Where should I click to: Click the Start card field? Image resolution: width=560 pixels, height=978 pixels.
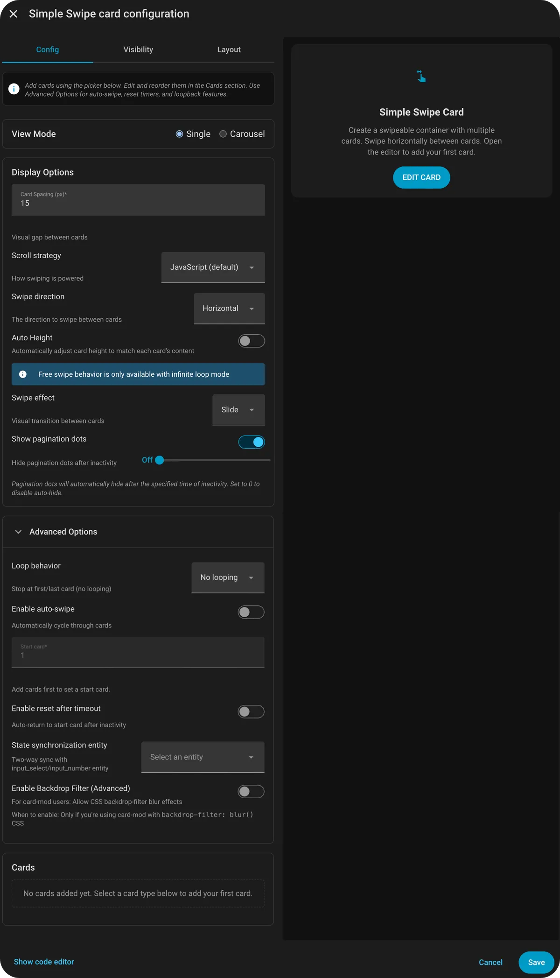pos(138,652)
